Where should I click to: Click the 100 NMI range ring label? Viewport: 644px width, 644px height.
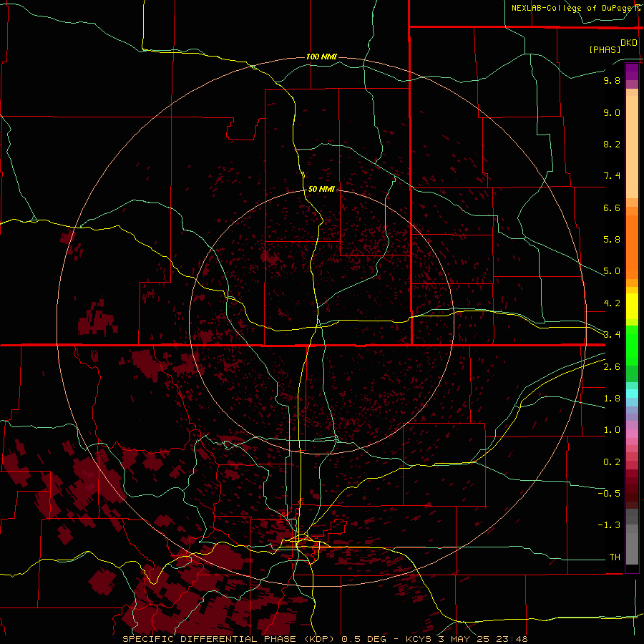tap(321, 57)
